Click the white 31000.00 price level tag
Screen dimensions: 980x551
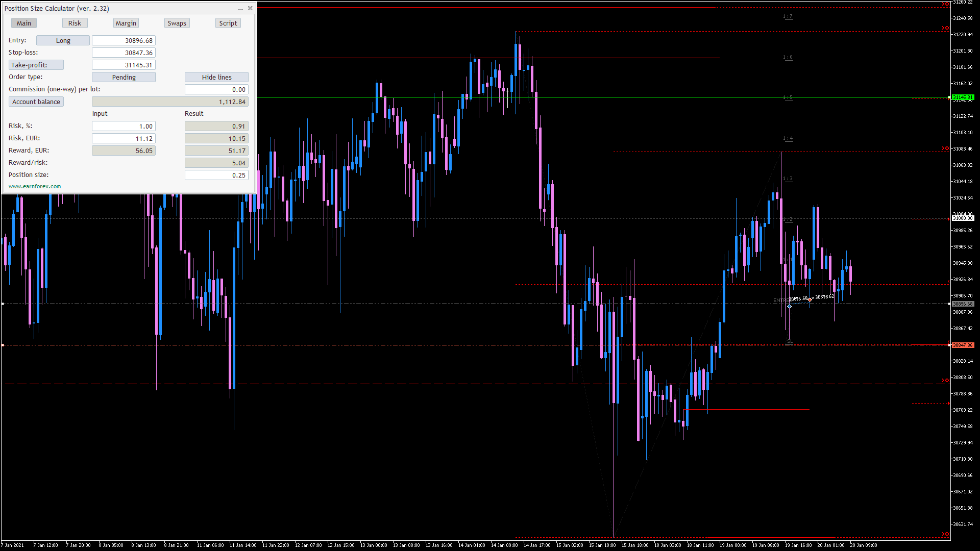pyautogui.click(x=963, y=218)
